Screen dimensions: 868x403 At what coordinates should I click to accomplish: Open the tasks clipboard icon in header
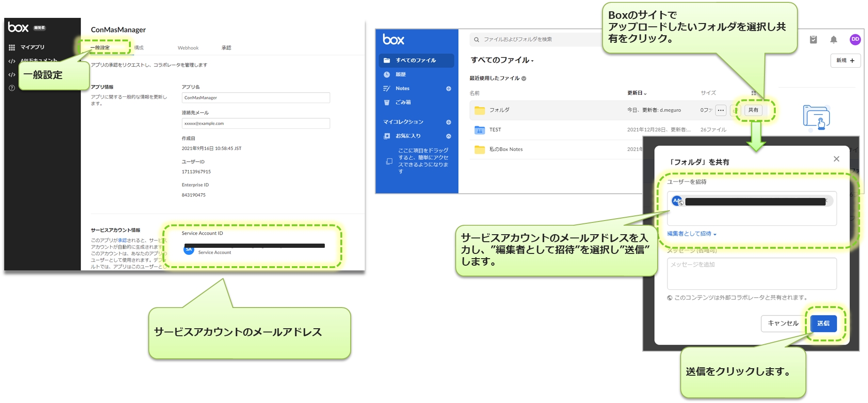(813, 40)
